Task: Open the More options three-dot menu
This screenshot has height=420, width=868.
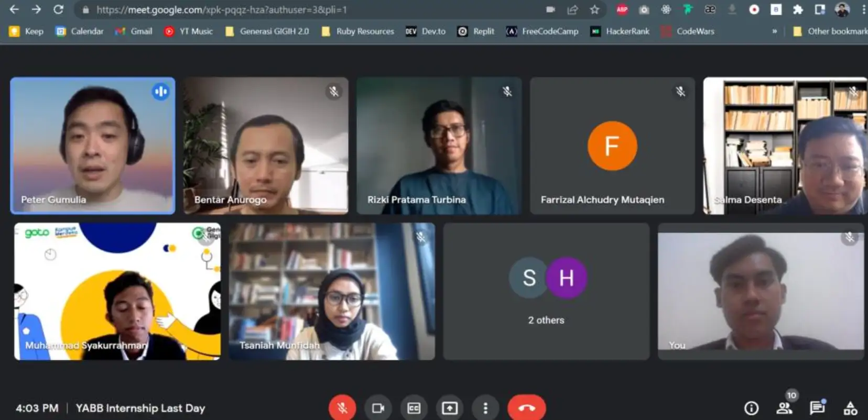Action: pyautogui.click(x=485, y=408)
